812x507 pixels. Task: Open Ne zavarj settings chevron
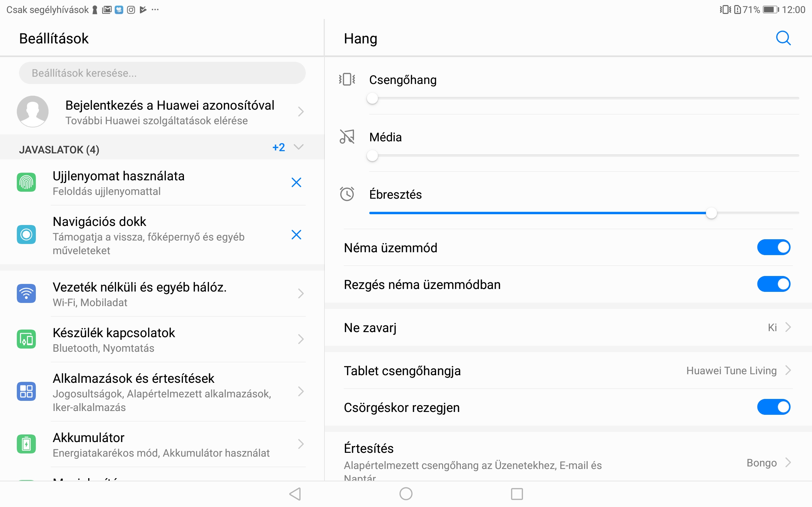pos(788,327)
